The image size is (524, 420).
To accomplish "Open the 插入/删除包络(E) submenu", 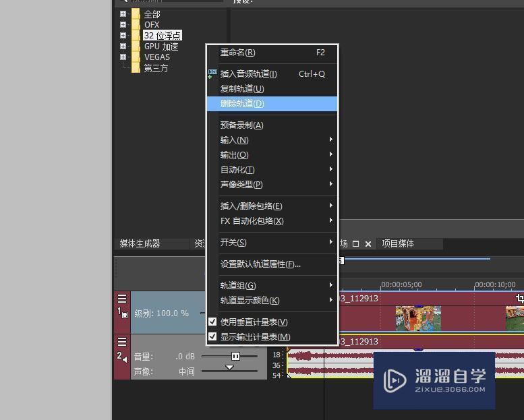I will (x=272, y=206).
